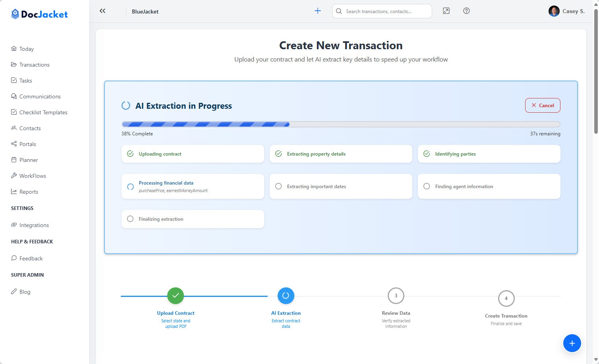This screenshot has width=599, height=364.
Task: Click the DocJacket logo
Action: tap(39, 14)
